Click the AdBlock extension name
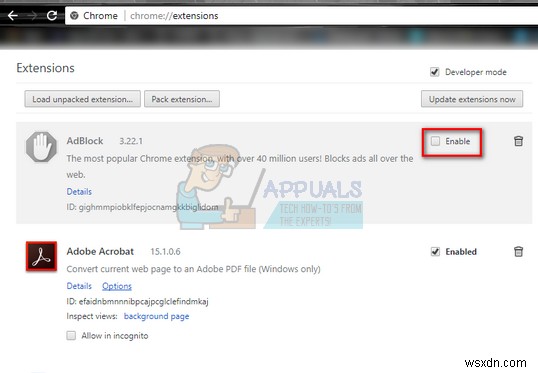Image resolution: width=538 pixels, height=373 pixels. pos(85,141)
